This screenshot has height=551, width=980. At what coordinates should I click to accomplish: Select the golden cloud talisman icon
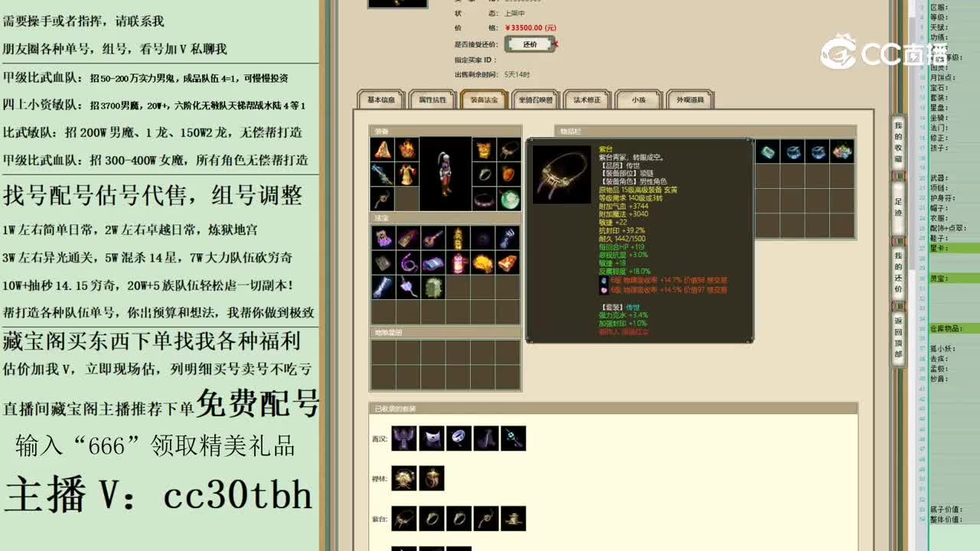tap(482, 262)
